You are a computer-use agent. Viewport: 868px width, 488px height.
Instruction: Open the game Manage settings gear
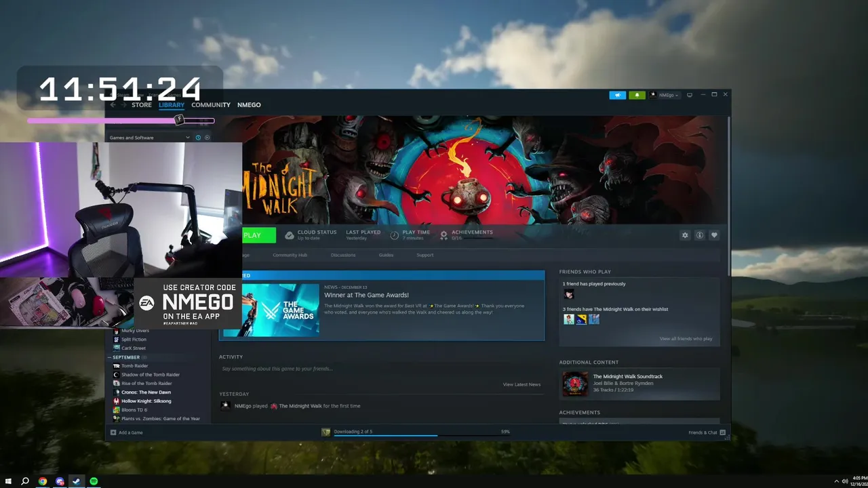(x=685, y=235)
